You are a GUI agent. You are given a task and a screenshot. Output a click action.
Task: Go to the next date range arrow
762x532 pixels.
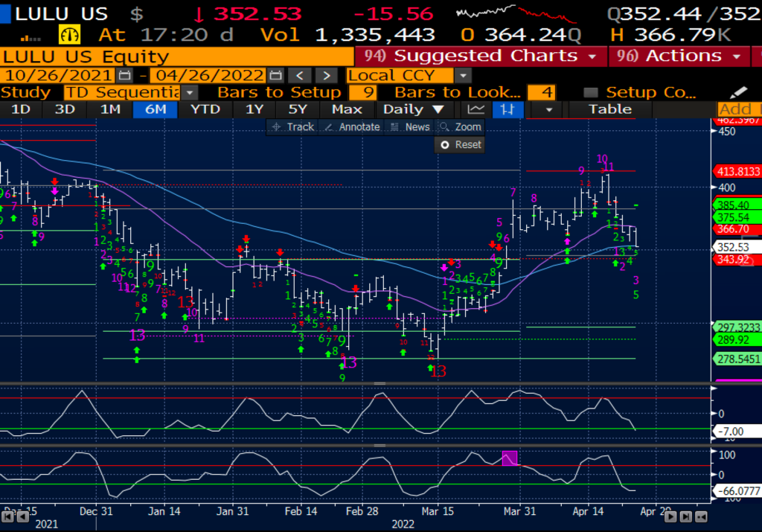point(327,75)
